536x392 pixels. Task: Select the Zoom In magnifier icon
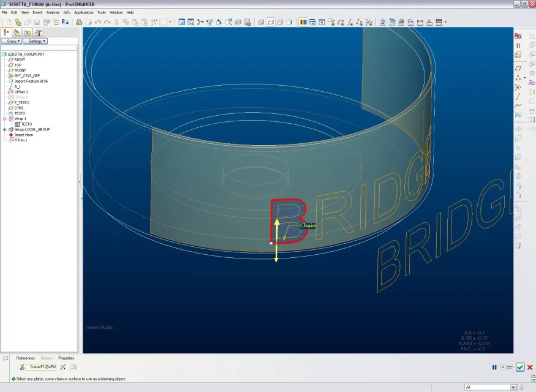coord(191,22)
